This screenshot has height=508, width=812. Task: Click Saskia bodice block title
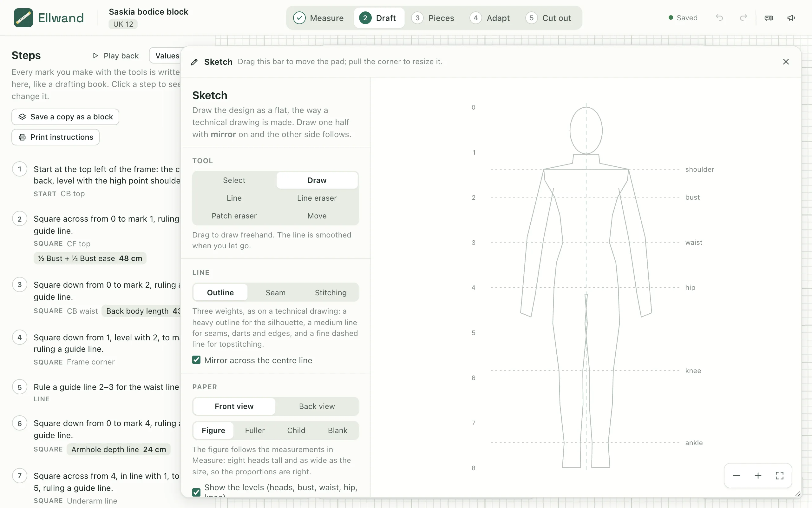pos(148,12)
